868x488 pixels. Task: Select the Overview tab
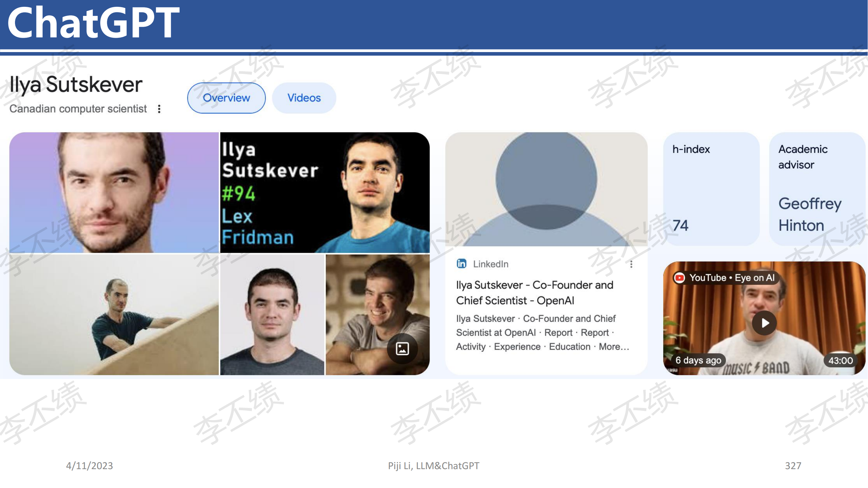coord(227,98)
